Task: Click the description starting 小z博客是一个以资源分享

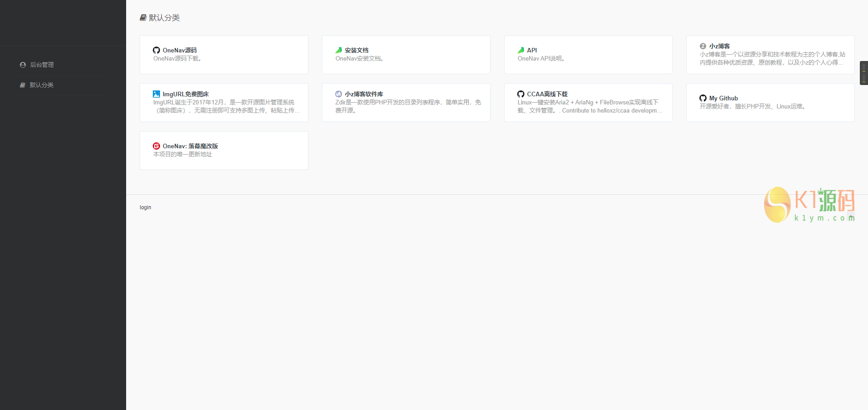Action: tap(773, 58)
